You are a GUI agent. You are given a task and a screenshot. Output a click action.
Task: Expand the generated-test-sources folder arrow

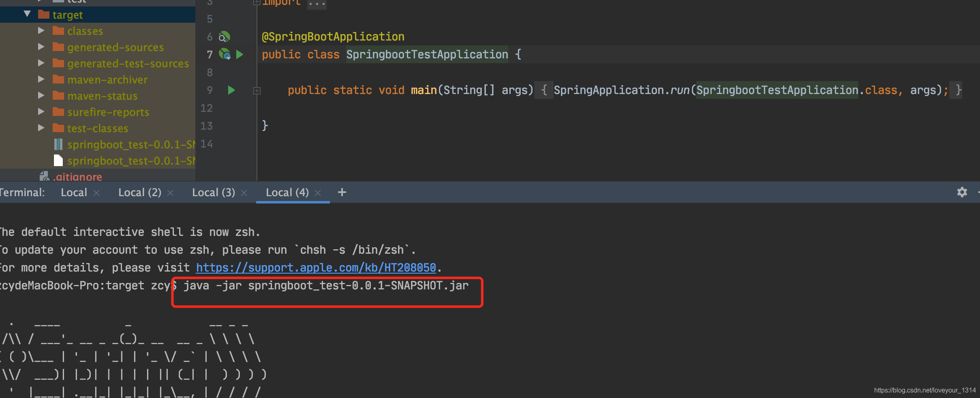[41, 63]
